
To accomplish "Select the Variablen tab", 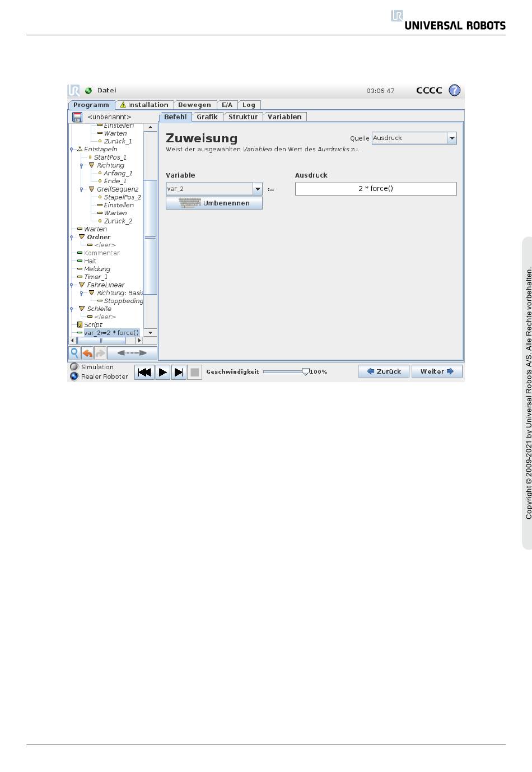I will (x=284, y=117).
